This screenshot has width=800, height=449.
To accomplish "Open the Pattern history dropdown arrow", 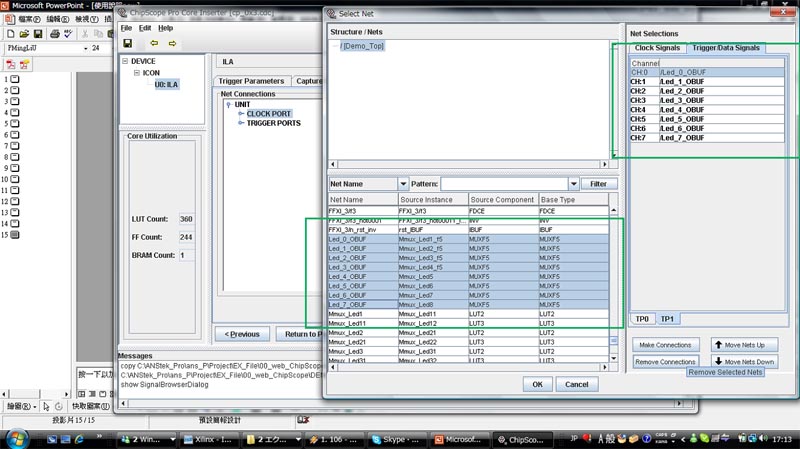I will 573,184.
